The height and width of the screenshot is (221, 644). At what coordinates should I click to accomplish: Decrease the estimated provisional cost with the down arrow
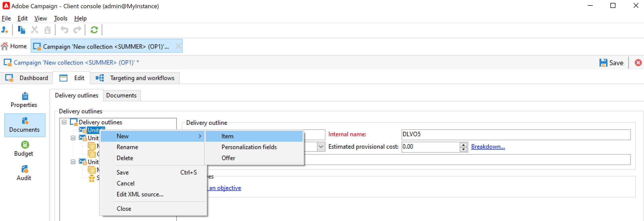[463, 149]
